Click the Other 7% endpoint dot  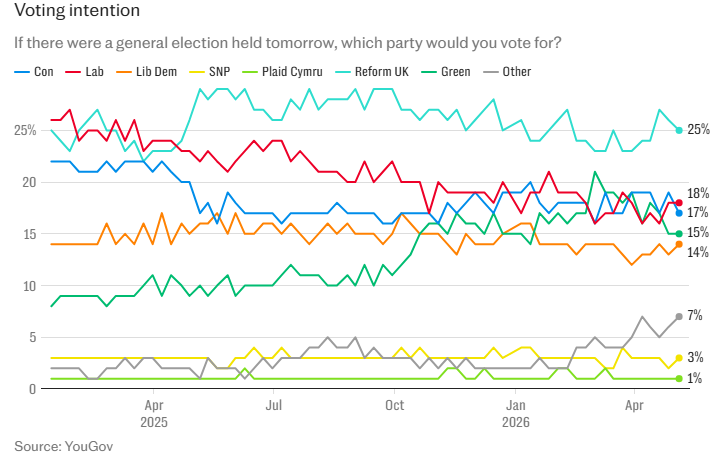click(679, 317)
